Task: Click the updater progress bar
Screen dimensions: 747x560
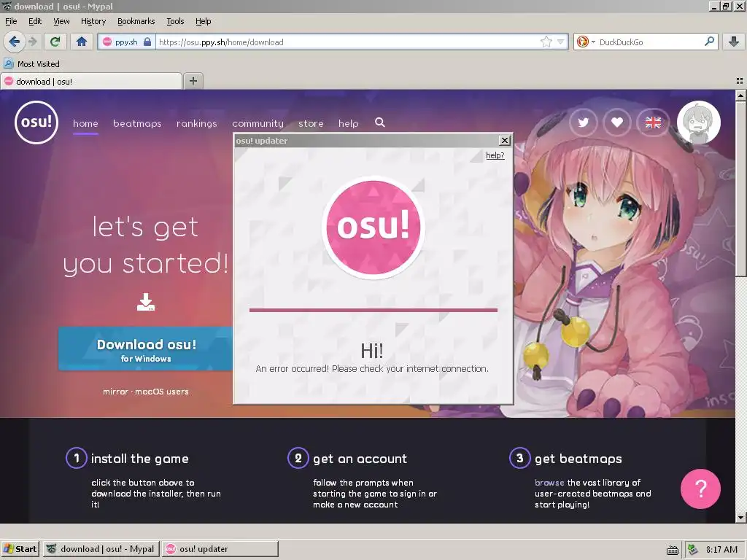Action: coord(373,310)
